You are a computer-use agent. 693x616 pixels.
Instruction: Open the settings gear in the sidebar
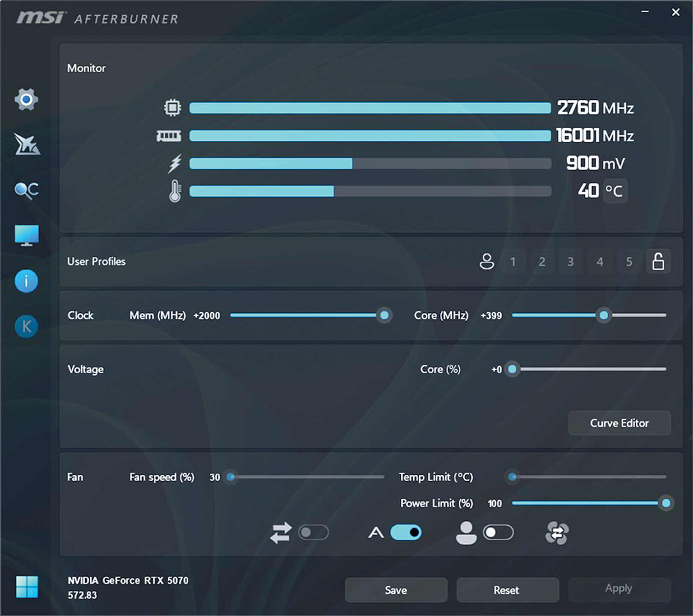tap(26, 100)
